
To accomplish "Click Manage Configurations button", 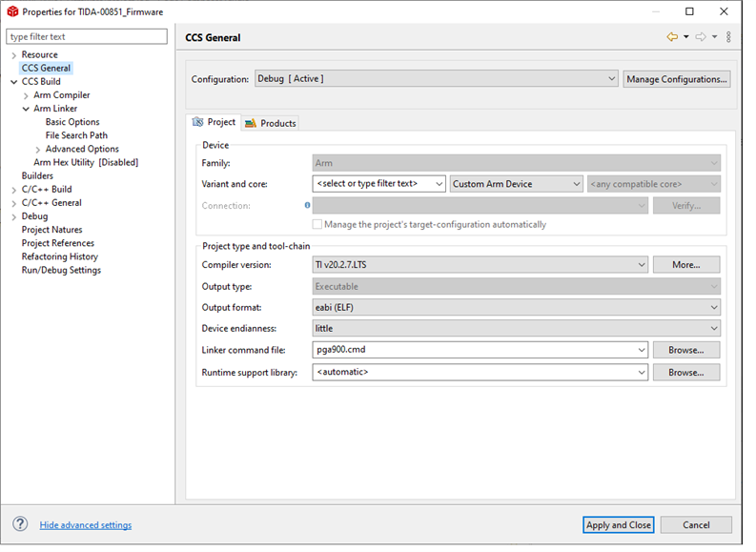I will click(677, 79).
